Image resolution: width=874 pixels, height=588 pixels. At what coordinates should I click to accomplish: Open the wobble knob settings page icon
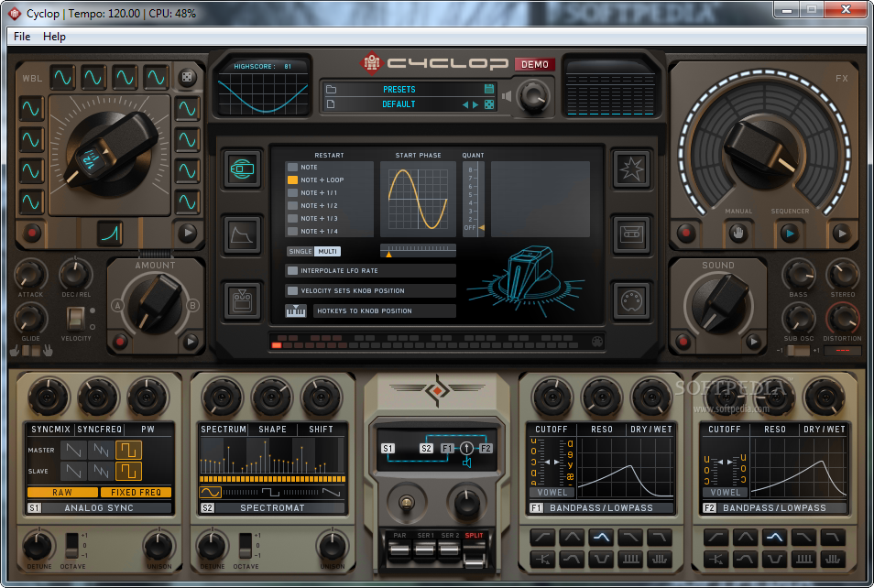click(x=243, y=169)
